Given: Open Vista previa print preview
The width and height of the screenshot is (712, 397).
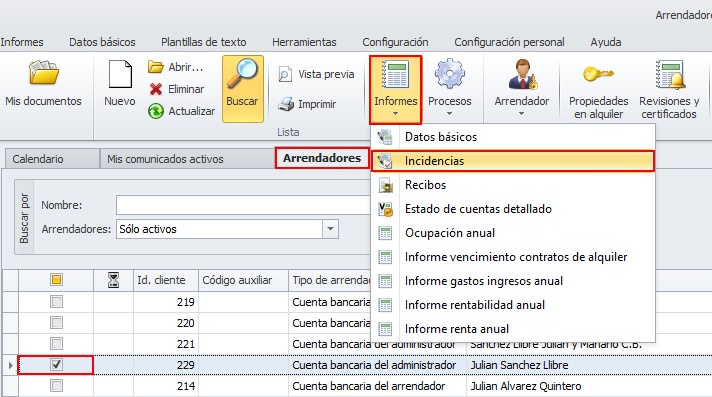Looking at the screenshot, I should click(x=316, y=74).
